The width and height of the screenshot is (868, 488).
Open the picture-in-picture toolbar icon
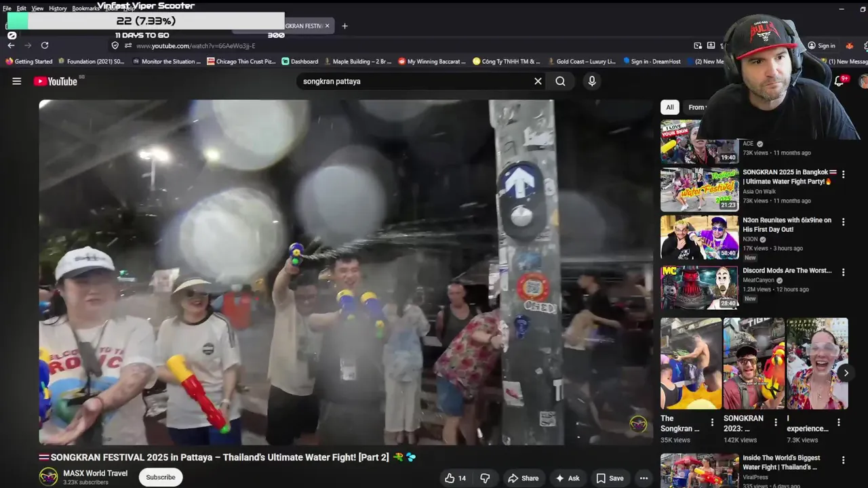[x=698, y=45]
